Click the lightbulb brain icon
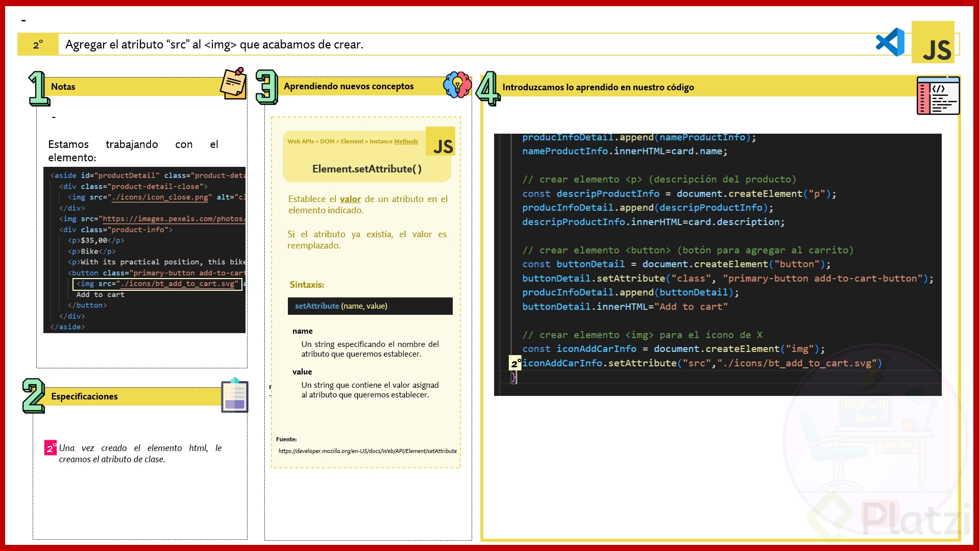The height and width of the screenshot is (551, 980). 457,85
